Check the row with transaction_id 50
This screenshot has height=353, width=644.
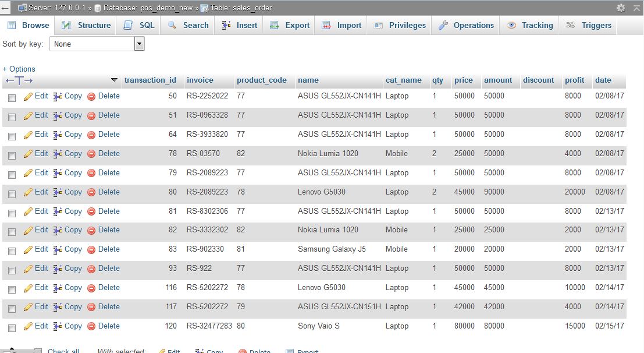pos(12,98)
